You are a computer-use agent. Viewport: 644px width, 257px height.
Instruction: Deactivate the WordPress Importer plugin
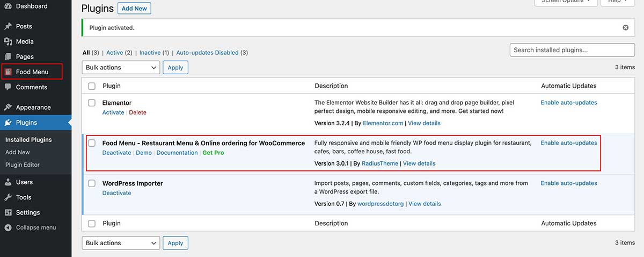[116, 193]
